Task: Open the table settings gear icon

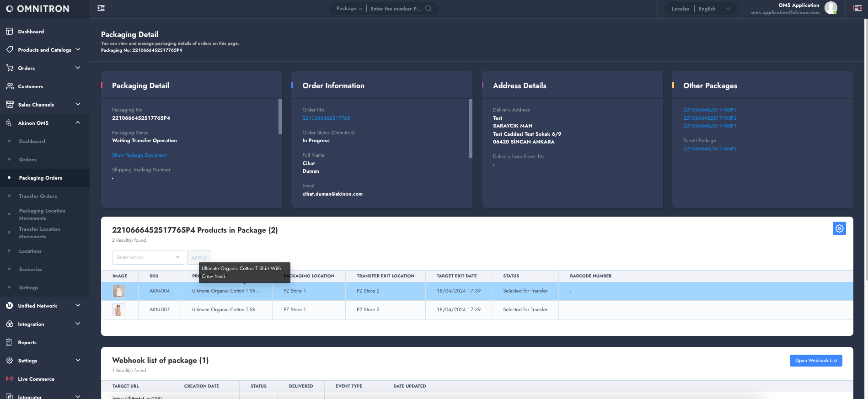Action: pyautogui.click(x=839, y=229)
